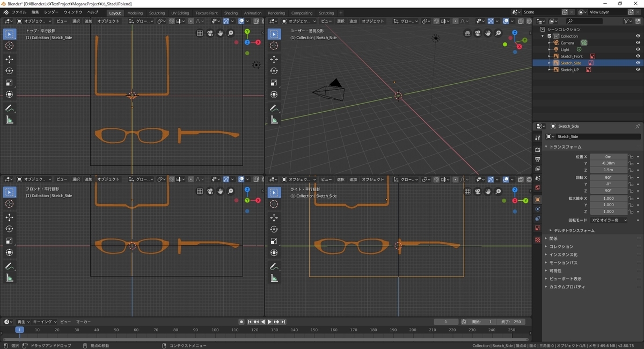Expand the 関係 panel
Viewport: 644px width, 349px height.
pos(546,238)
